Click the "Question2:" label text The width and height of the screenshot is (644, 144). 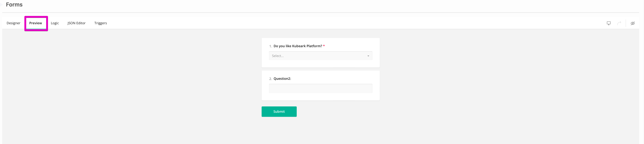pos(282,79)
